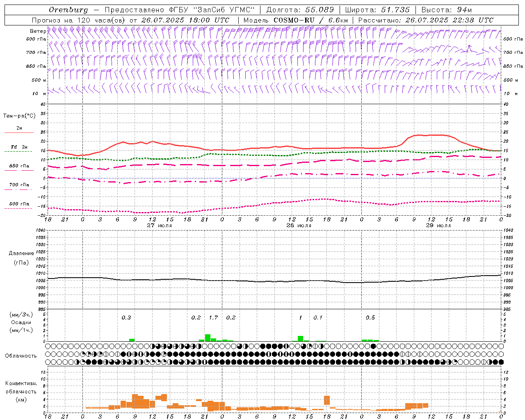Viewport: 525px width, 420px height.
Task: Click the 0.3 precipitation value
Action: 126,317
